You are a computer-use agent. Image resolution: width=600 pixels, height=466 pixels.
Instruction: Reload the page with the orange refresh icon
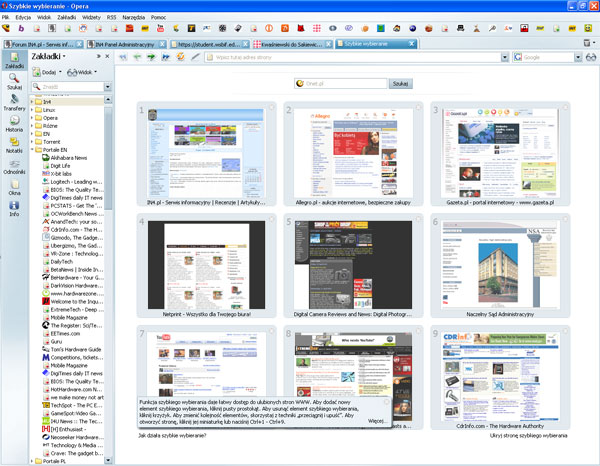(x=180, y=57)
